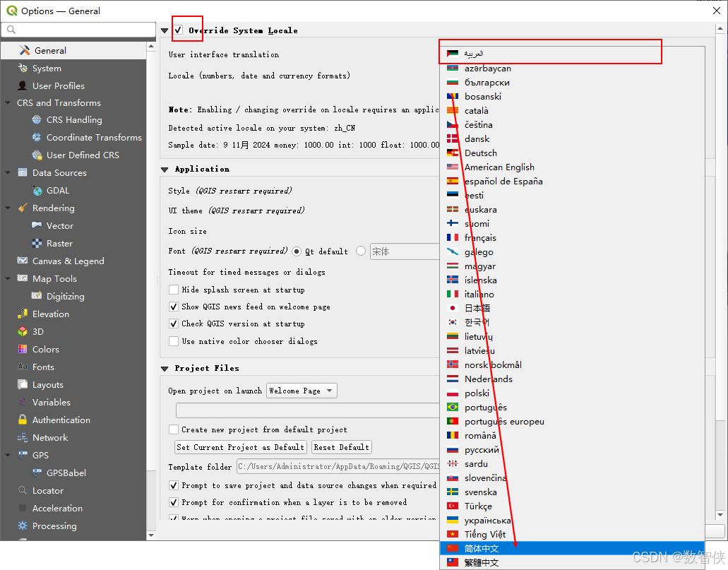The width and height of the screenshot is (728, 570).
Task: Toggle Override System Locale checkbox
Action: click(x=178, y=30)
